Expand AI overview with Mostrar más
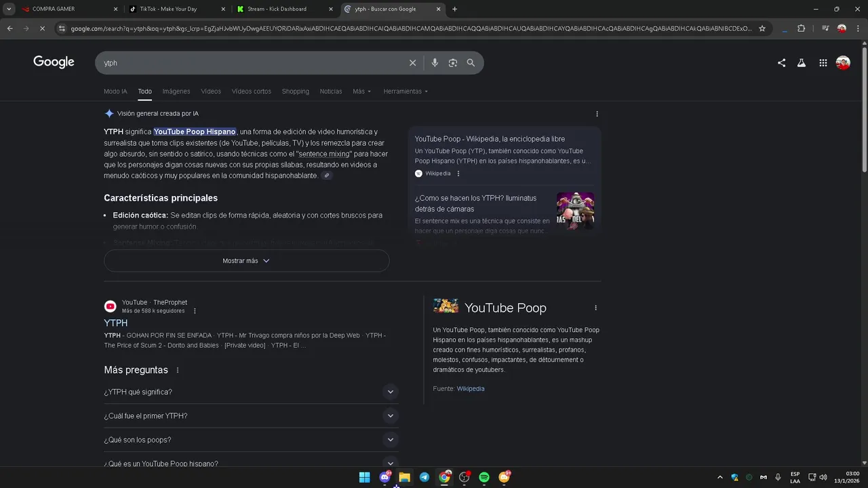 247,261
